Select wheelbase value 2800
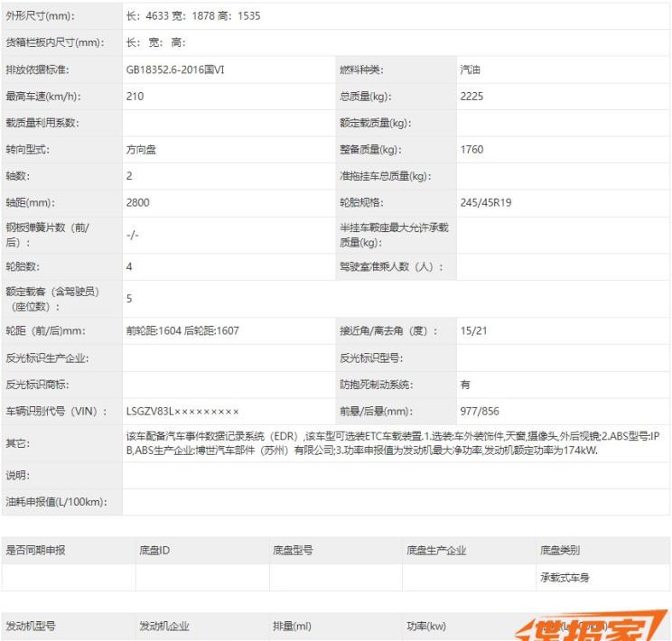Image resolution: width=672 pixels, height=641 pixels. click(x=137, y=202)
